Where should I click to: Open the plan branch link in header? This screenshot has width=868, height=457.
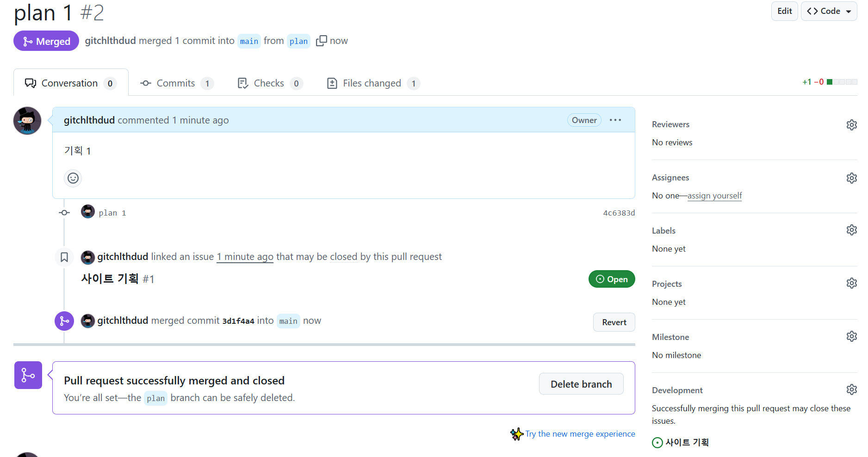tap(298, 41)
